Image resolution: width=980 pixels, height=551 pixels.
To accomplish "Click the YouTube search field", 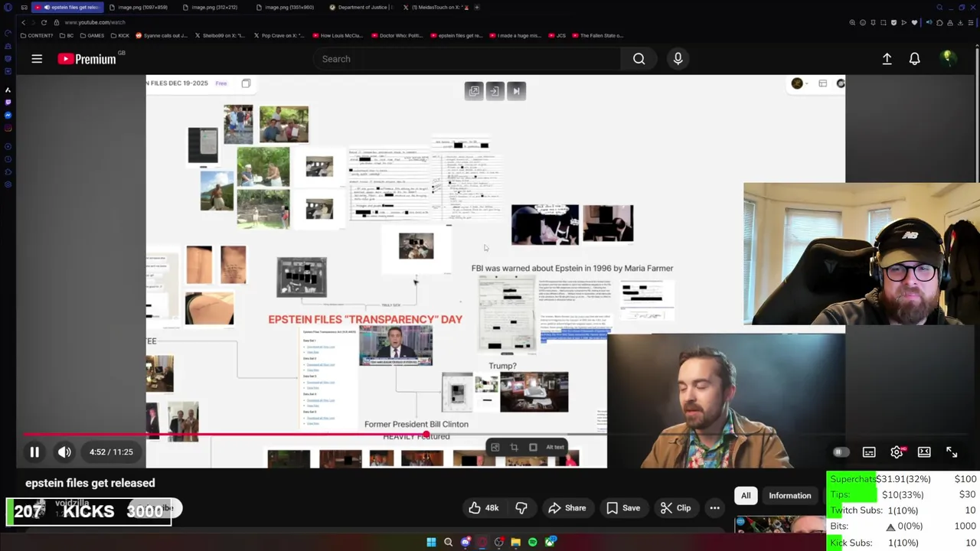I will [467, 59].
